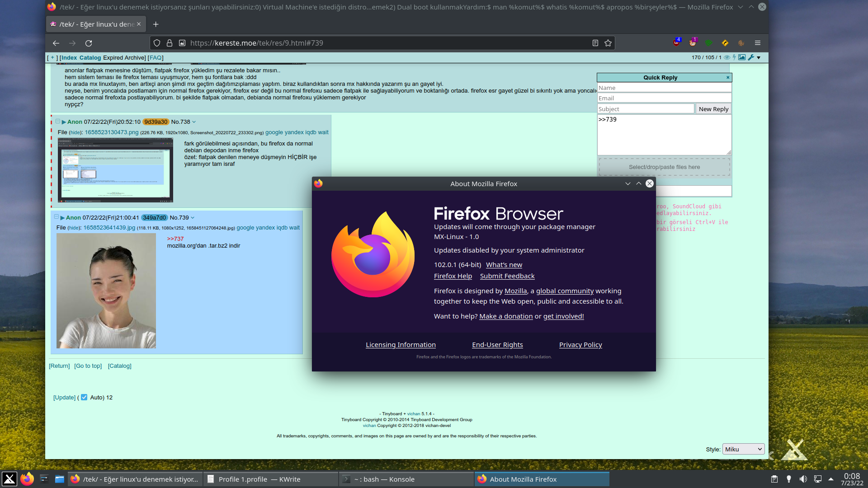This screenshot has width=868, height=488.
Task: Open the Tampermonkey-style face extension with badge 1
Action: coord(693,43)
